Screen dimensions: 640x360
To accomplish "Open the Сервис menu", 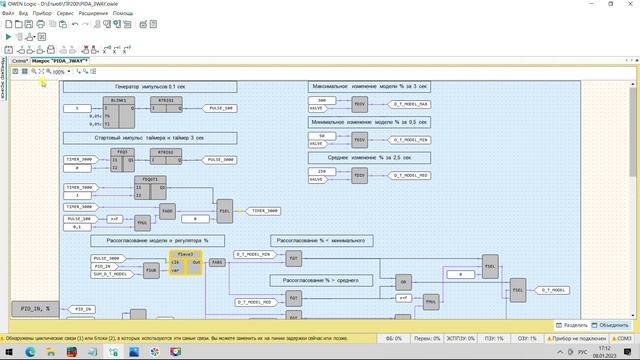I will tap(65, 13).
